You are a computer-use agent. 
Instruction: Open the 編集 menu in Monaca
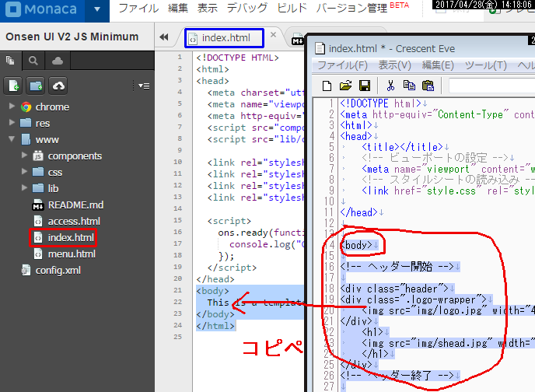pyautogui.click(x=178, y=9)
